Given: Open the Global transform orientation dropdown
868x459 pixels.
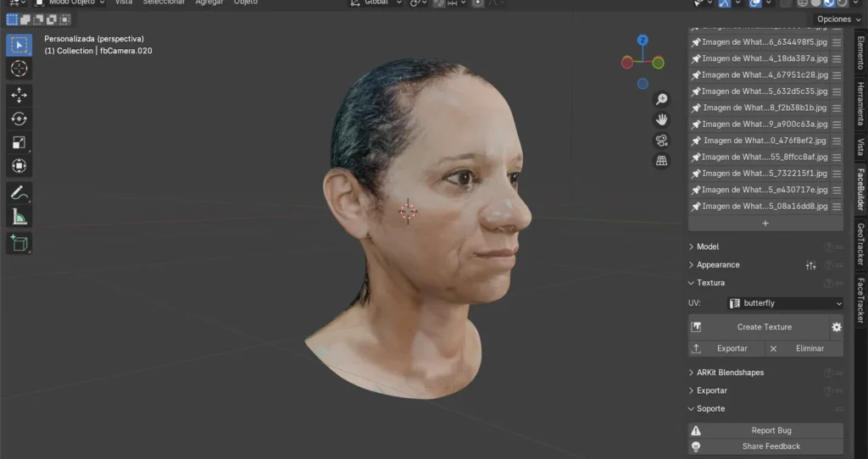Looking at the screenshot, I should 376,3.
